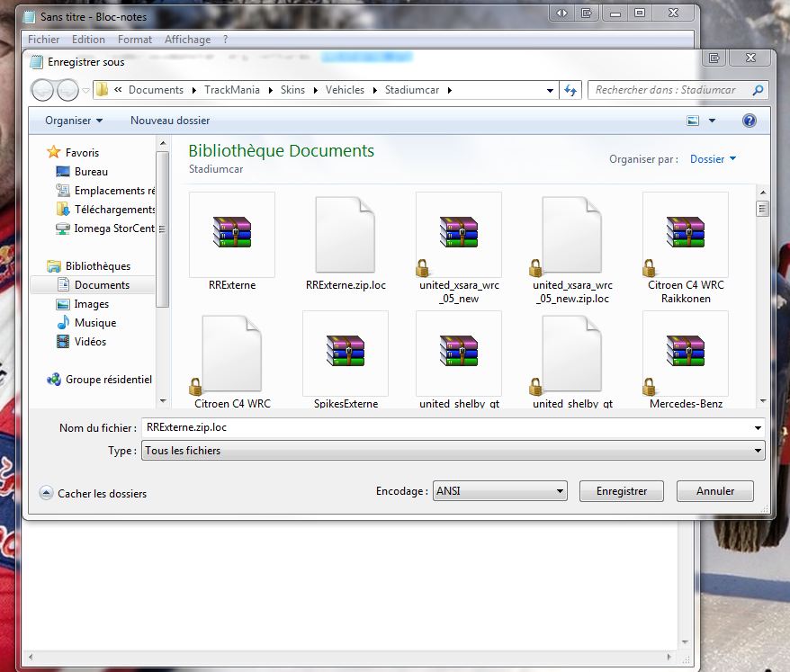Click the Musique note icon
The width and height of the screenshot is (790, 672).
pyautogui.click(x=63, y=322)
